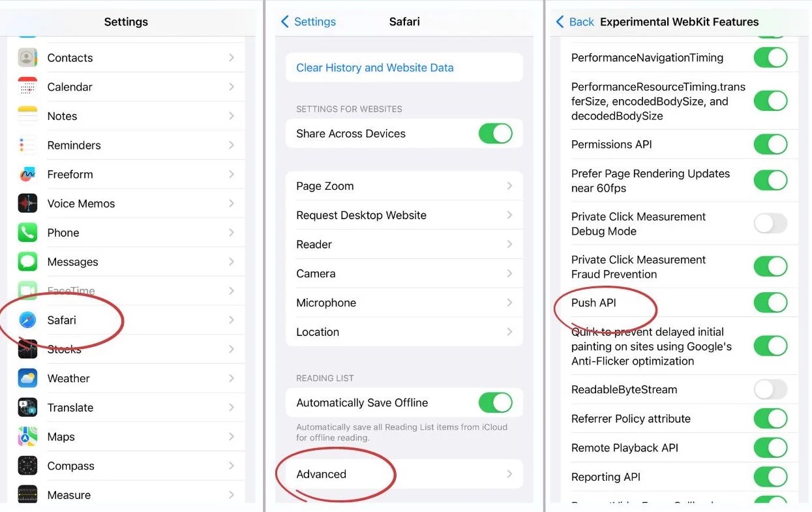Tap the Compass app icon
This screenshot has width=812, height=512.
point(27,466)
